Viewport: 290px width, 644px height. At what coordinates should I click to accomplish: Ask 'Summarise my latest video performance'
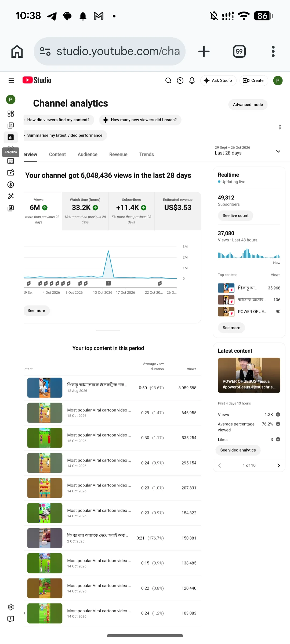click(65, 136)
